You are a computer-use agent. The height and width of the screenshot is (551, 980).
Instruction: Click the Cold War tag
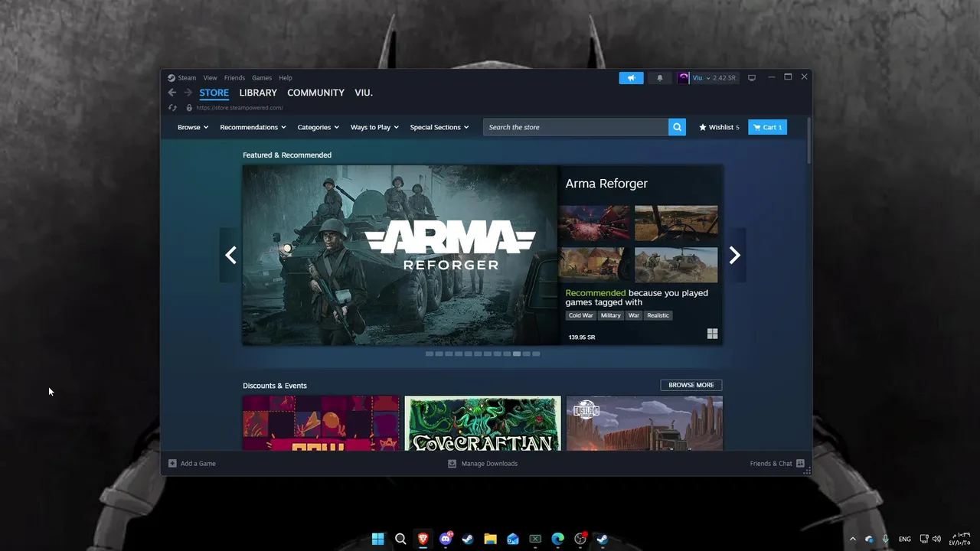[580, 315]
